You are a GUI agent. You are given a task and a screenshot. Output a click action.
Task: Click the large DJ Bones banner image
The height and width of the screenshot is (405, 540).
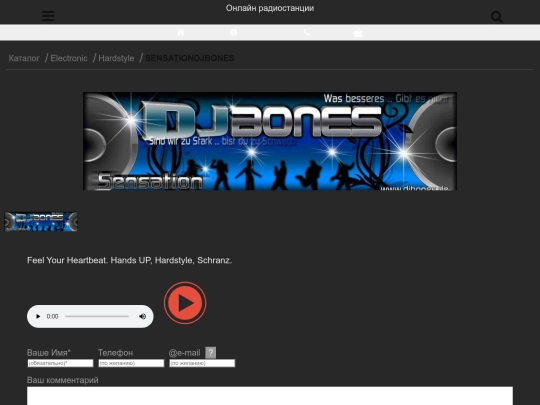point(270,141)
